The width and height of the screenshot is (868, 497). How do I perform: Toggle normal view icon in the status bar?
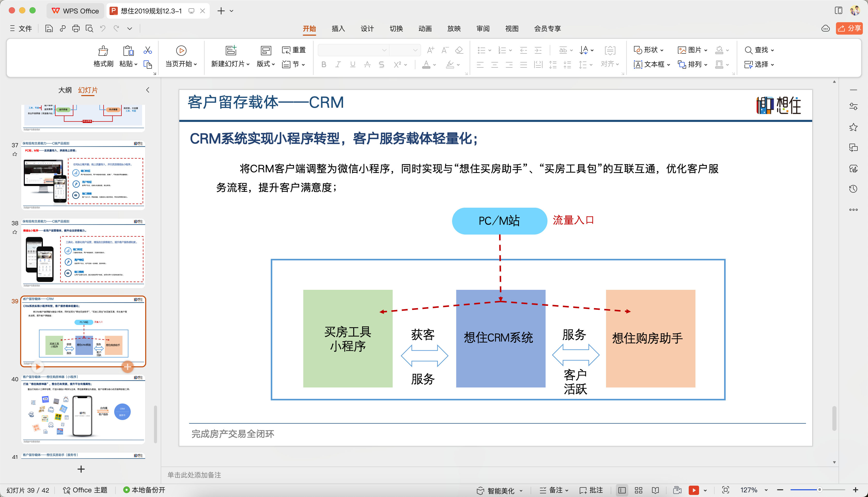[x=622, y=490]
